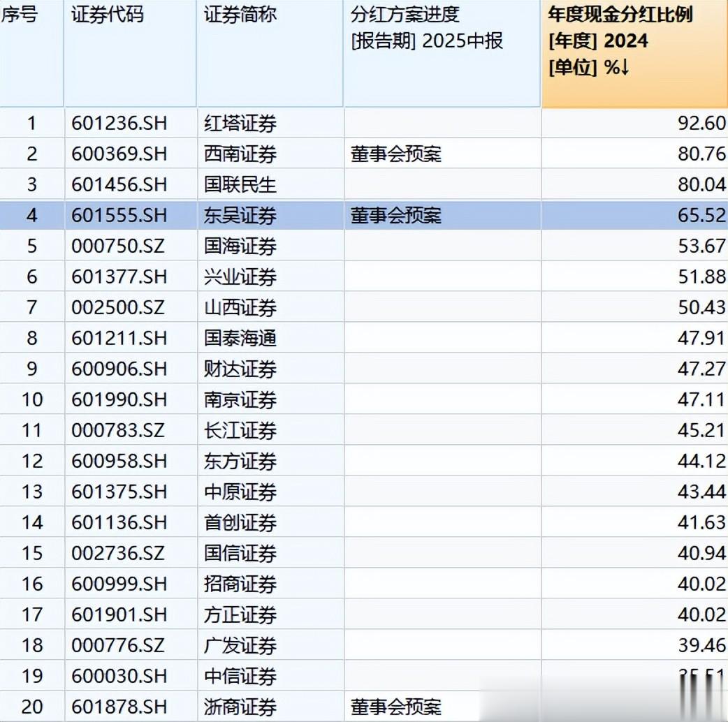Image resolution: width=728 pixels, height=722 pixels.
Task: Select stock code 600999.SH
Action: (119, 584)
